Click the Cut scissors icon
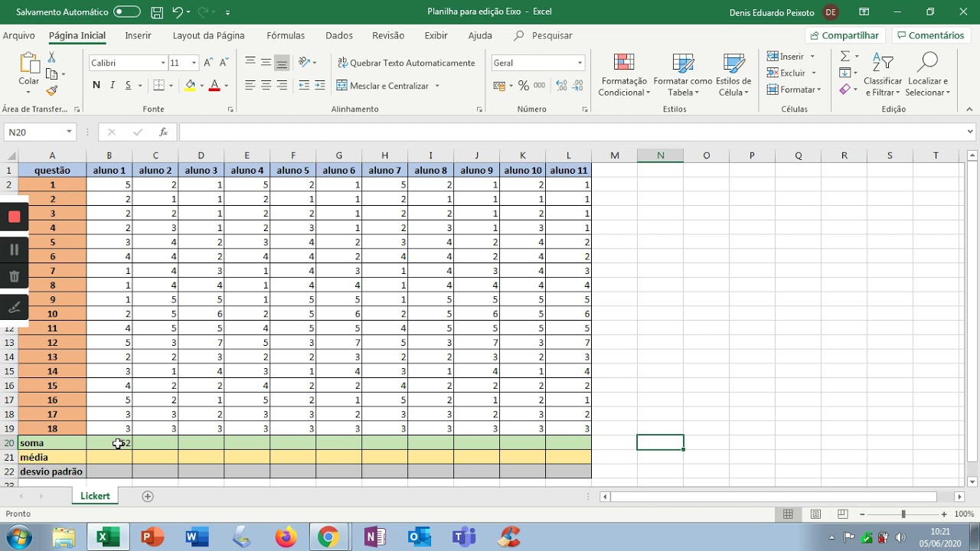This screenshot has height=551, width=980. [51, 57]
